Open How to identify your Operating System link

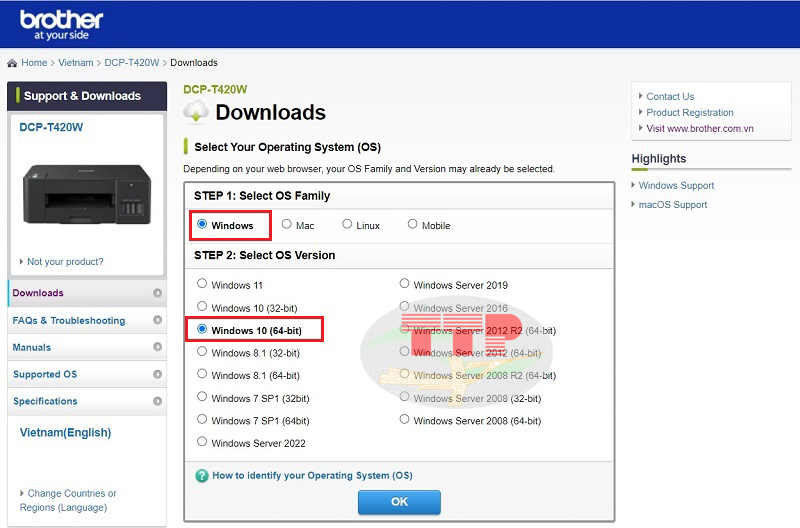(312, 475)
